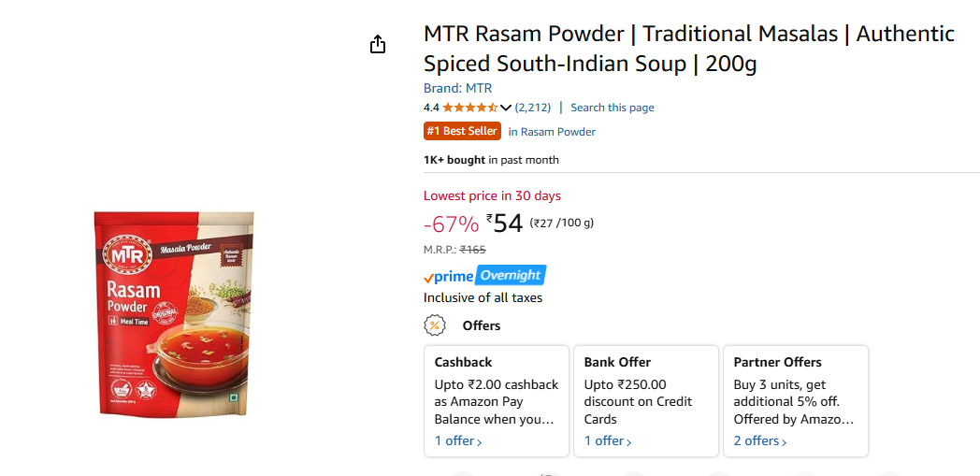Image resolution: width=980 pixels, height=476 pixels.
Task: Open 2 offers under Partner Offers
Action: coord(760,441)
